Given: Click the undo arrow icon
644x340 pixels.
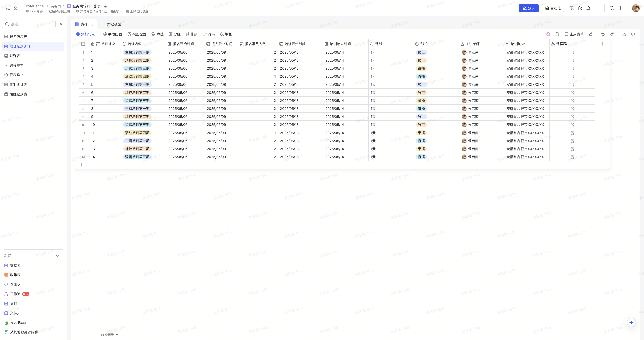Looking at the screenshot, I should 602,34.
